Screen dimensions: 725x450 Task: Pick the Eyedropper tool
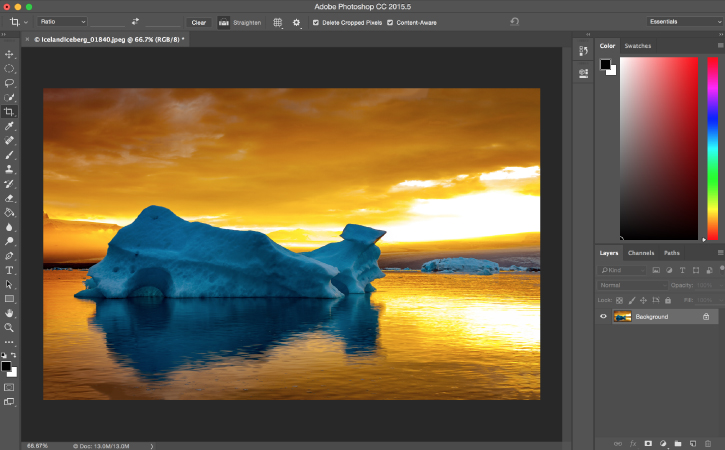tap(9, 127)
